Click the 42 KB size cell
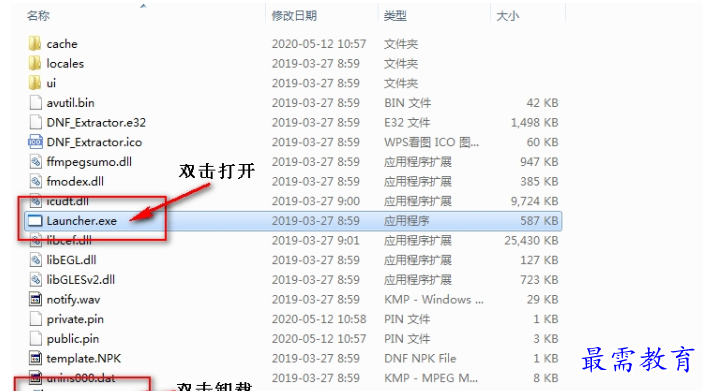 point(542,103)
